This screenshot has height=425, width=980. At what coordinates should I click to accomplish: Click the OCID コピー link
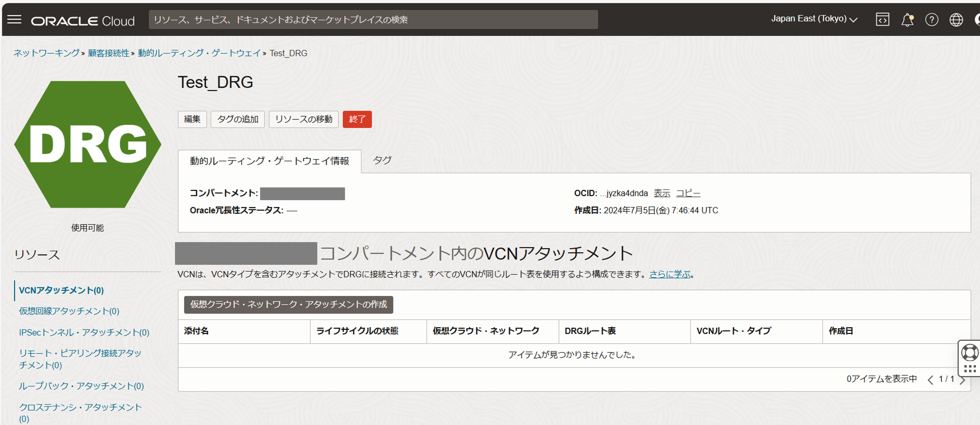(688, 193)
